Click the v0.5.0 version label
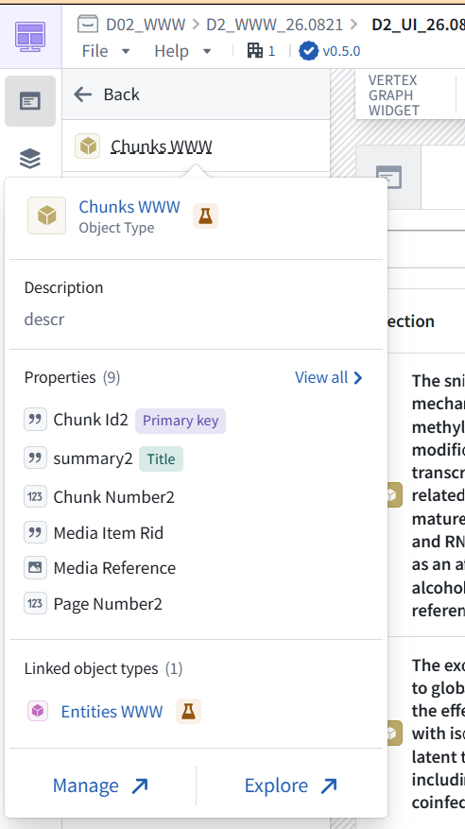 tap(341, 51)
